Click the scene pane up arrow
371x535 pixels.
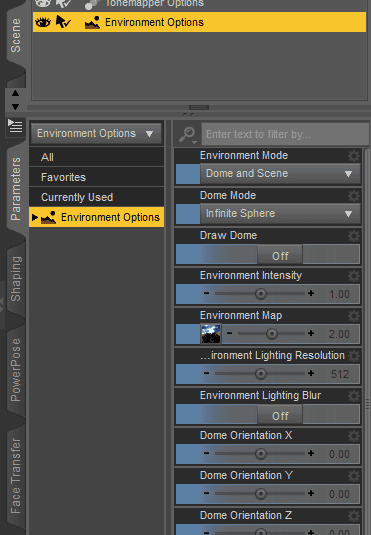pos(15,93)
